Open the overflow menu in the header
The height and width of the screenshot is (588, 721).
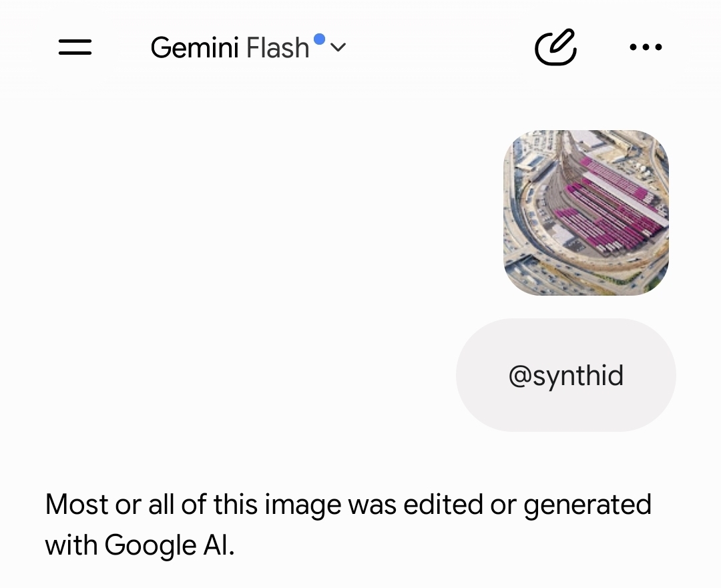pyautogui.click(x=646, y=47)
